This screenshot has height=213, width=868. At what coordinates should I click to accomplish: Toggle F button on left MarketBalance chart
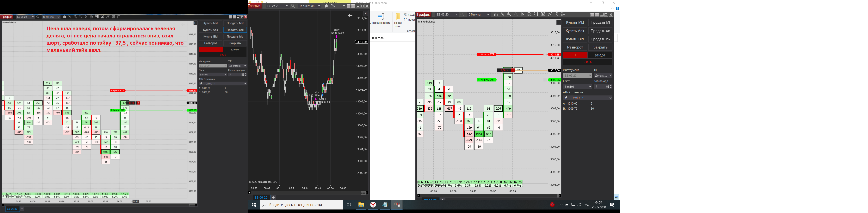click(195, 23)
